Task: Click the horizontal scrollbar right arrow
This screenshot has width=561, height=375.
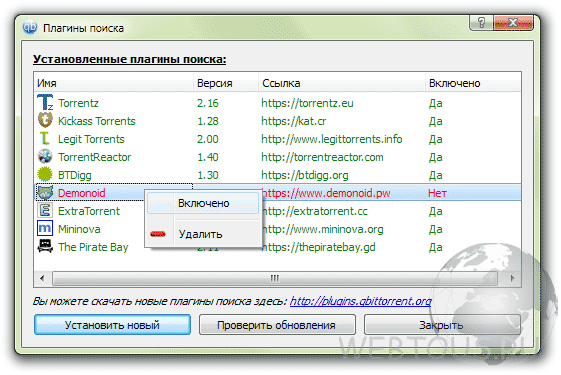Action: [512, 278]
